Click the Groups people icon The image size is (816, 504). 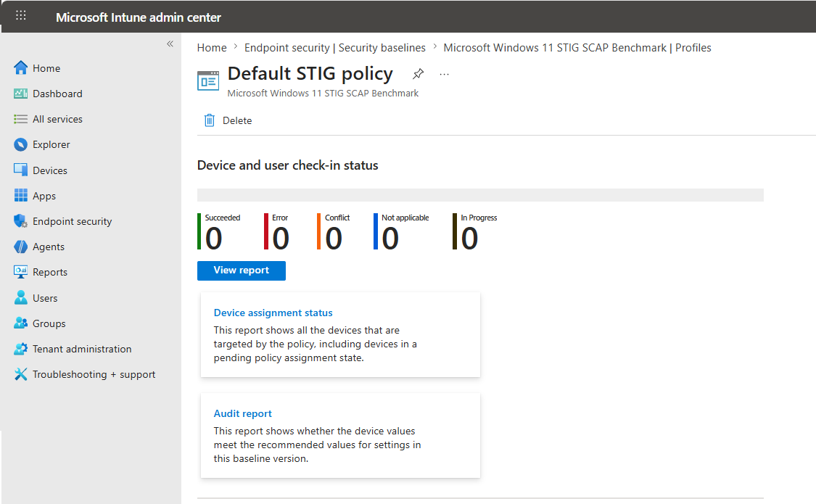tap(21, 323)
